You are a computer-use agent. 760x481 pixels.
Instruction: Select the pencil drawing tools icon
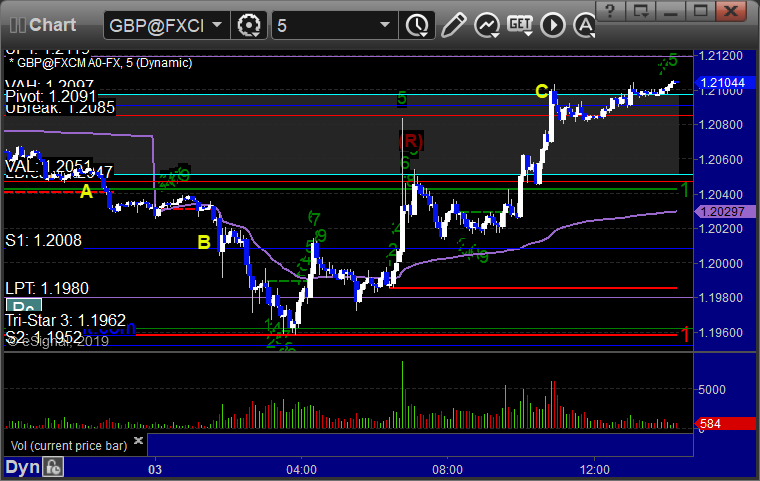(x=454, y=25)
